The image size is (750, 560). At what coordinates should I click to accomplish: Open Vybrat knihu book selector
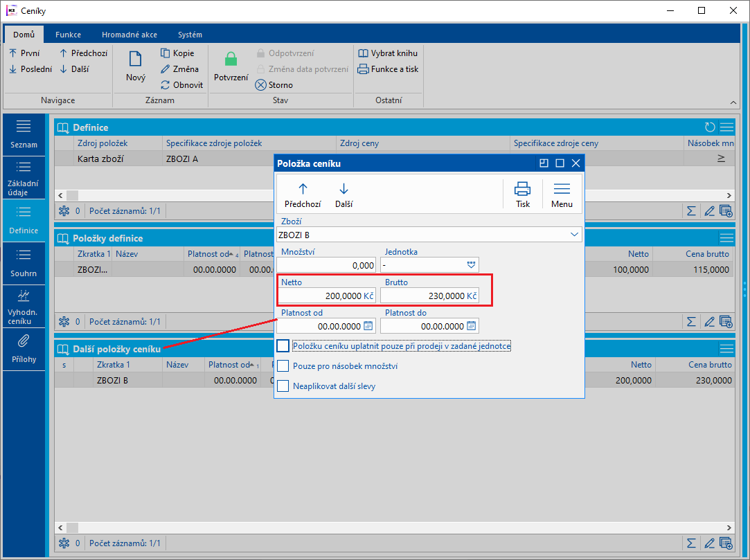pyautogui.click(x=388, y=53)
